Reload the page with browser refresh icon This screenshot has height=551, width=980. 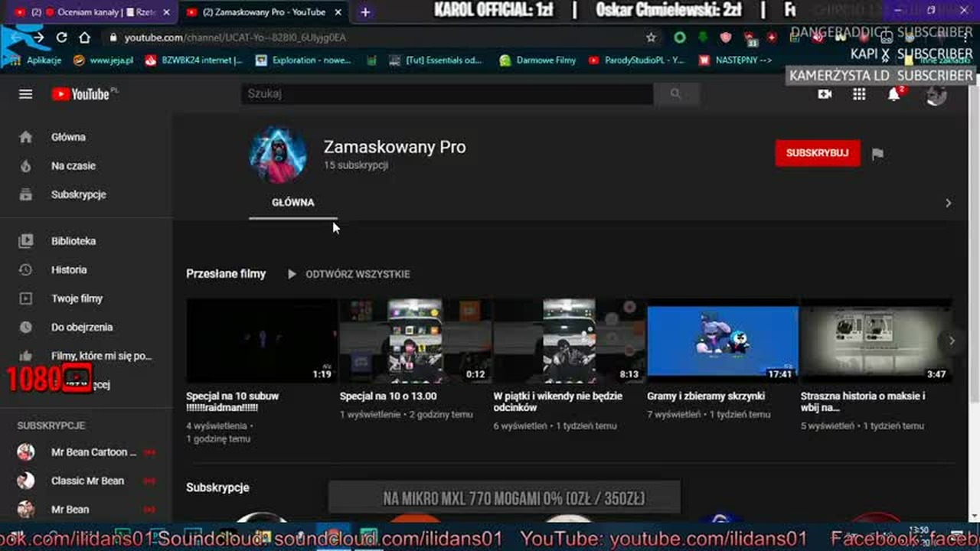pos(62,37)
